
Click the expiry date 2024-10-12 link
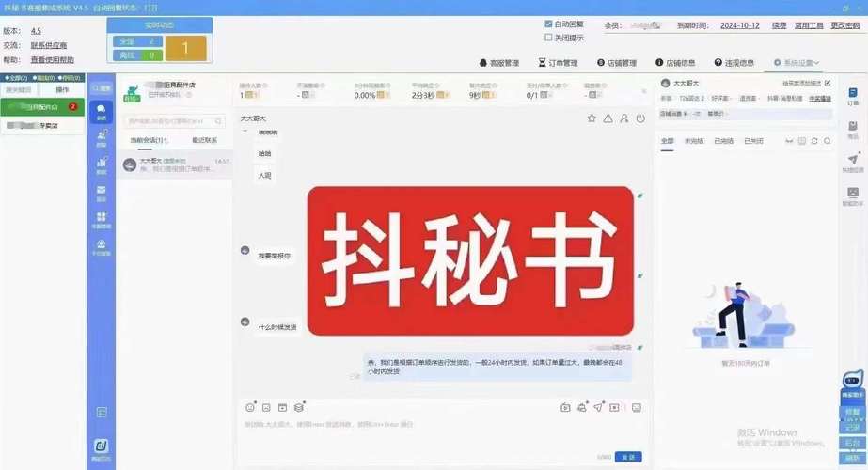tap(739, 25)
